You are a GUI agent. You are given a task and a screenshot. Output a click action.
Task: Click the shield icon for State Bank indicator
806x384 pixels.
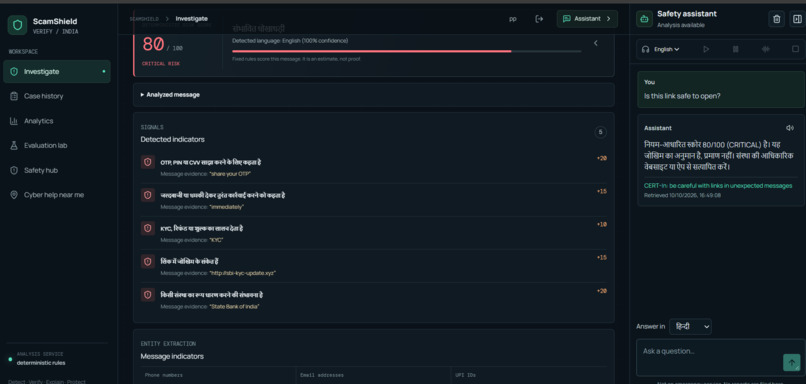tap(148, 295)
